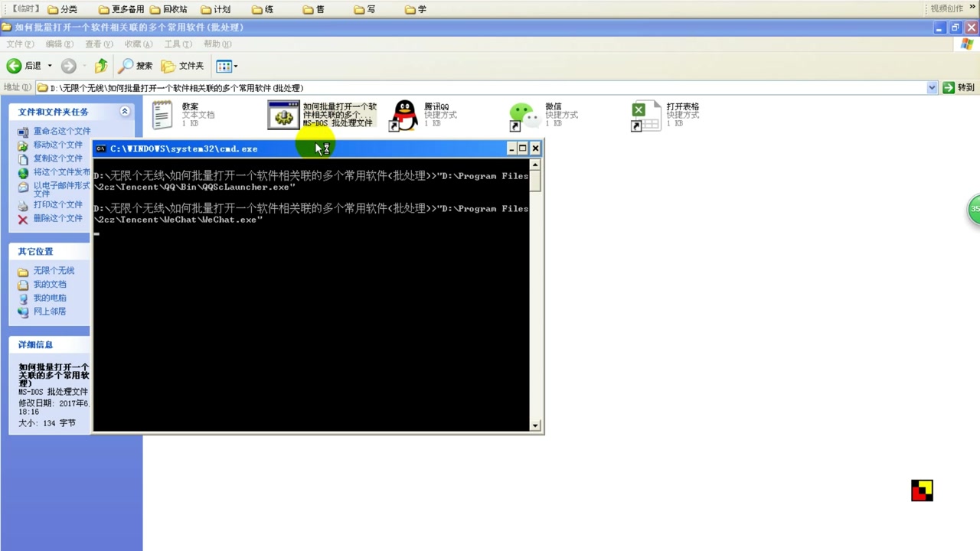Expand the address bar dropdown arrow
Viewport: 980px width, 551px height.
coord(932,88)
